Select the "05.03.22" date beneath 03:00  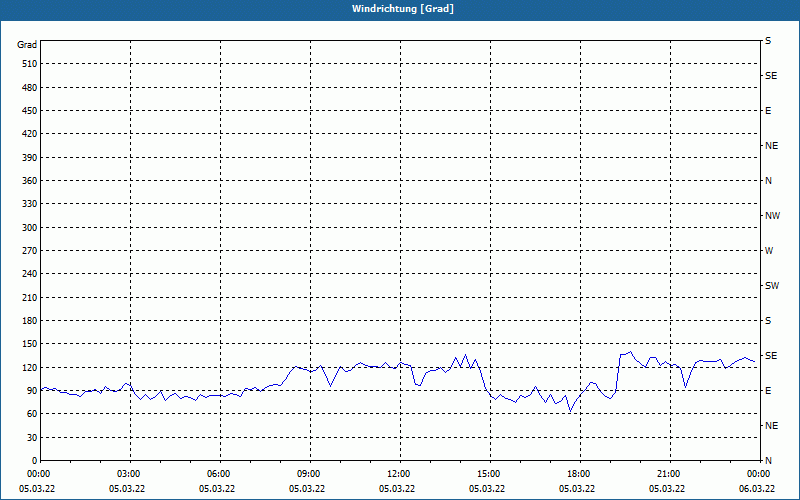[x=127, y=489]
